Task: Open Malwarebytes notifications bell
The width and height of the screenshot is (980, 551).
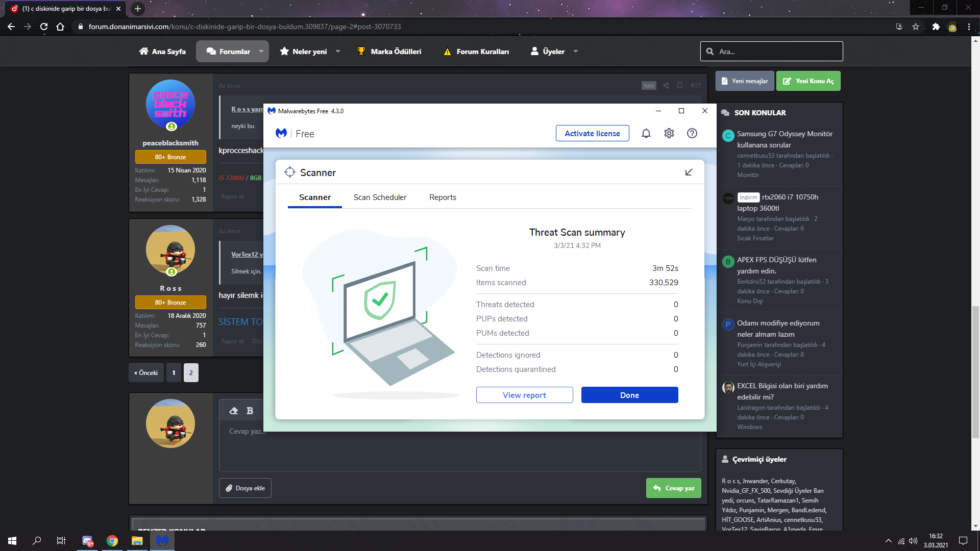Action: click(x=646, y=133)
